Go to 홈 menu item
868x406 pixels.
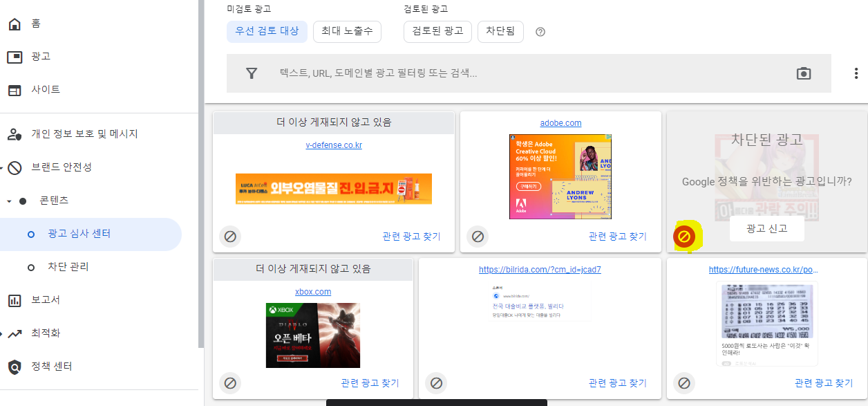click(36, 24)
